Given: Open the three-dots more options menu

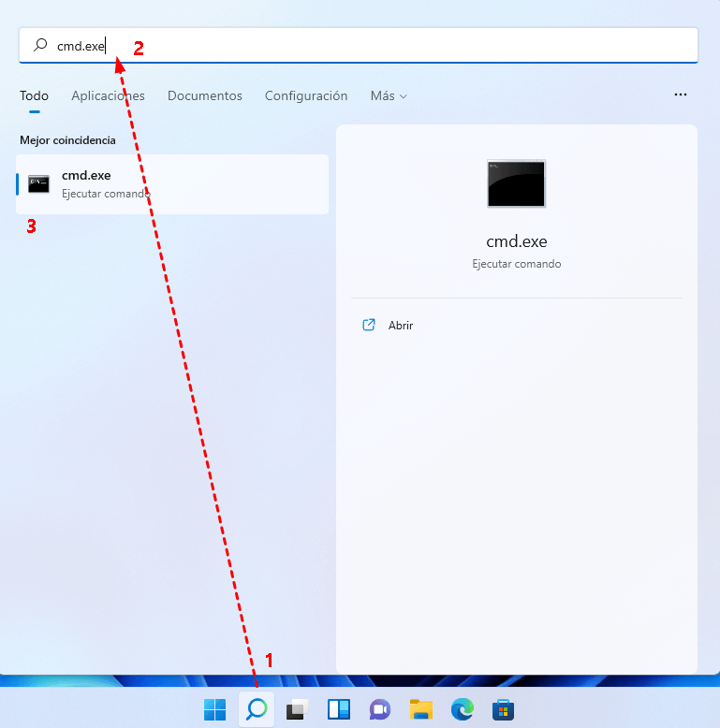Looking at the screenshot, I should (681, 95).
